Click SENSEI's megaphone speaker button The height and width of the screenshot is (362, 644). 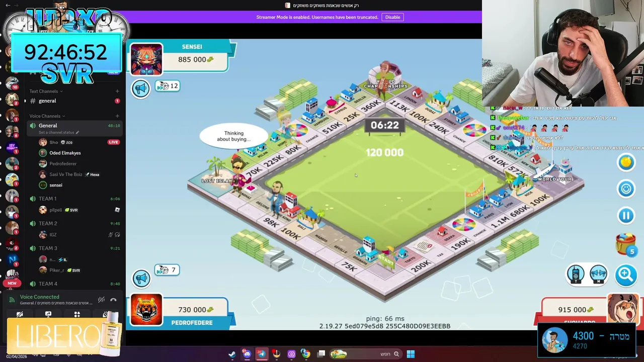[141, 88]
